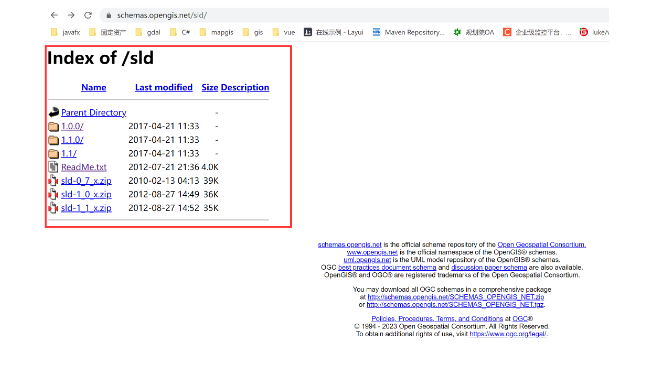Download sld-1_1_x.zip
The image size is (661, 369).
coord(86,207)
